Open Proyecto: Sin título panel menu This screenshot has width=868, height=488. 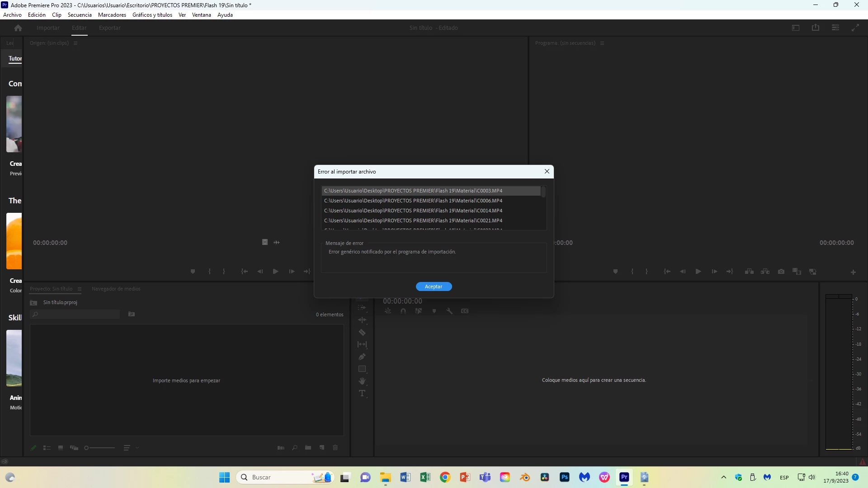click(x=80, y=289)
